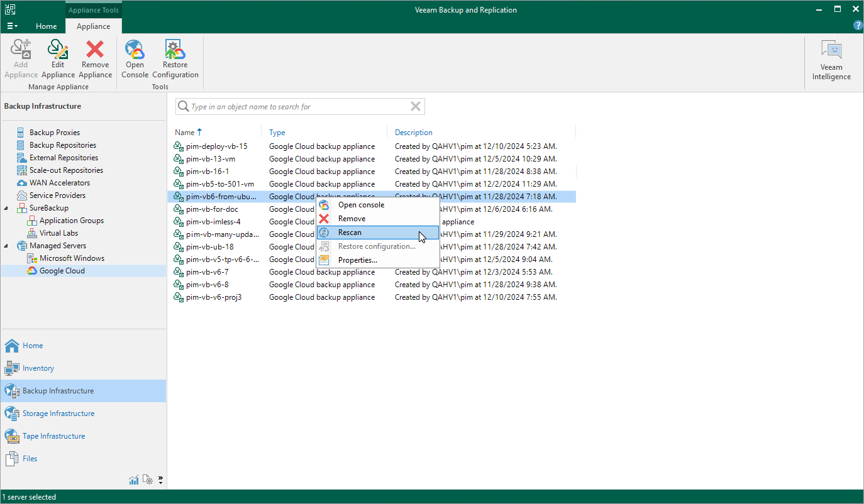Viewport: 864px width, 504px height.
Task: Click the navigation pane options chevron icon
Action: pos(160,480)
